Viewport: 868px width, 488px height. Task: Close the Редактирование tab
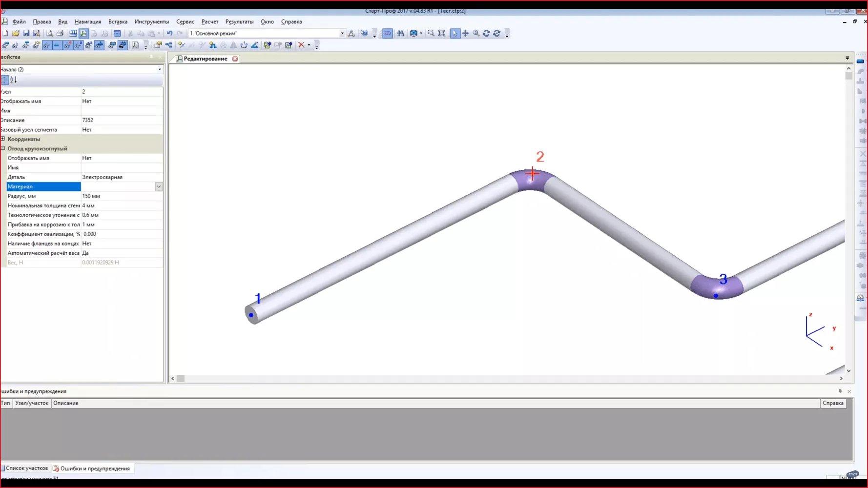(x=235, y=59)
